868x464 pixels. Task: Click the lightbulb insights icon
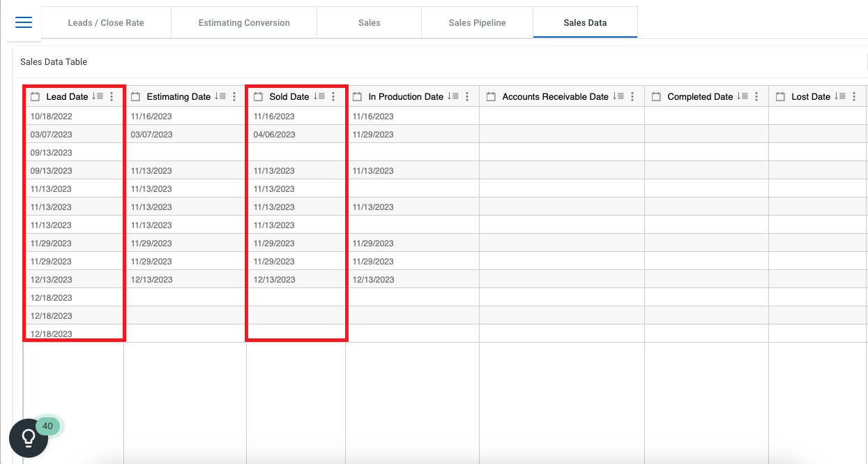pos(29,437)
